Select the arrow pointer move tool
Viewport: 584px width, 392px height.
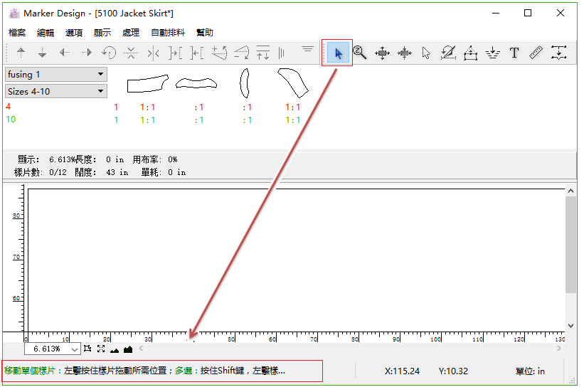[338, 53]
